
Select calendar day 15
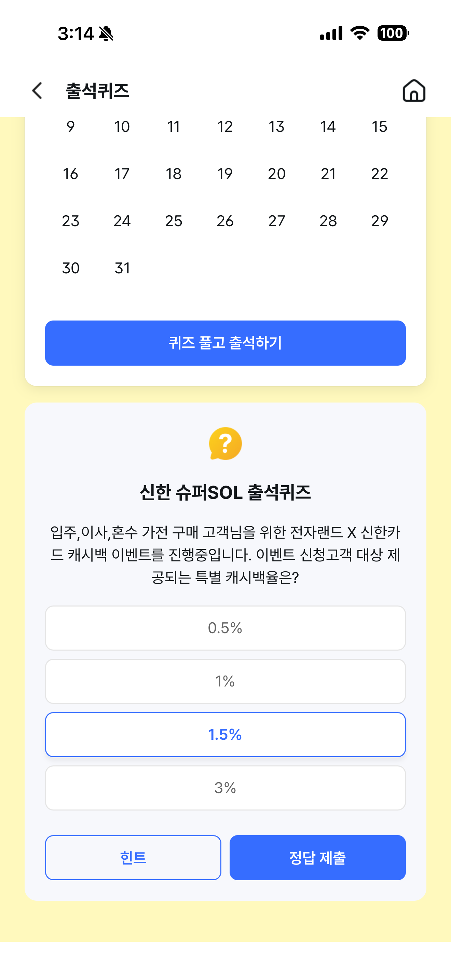tap(380, 127)
